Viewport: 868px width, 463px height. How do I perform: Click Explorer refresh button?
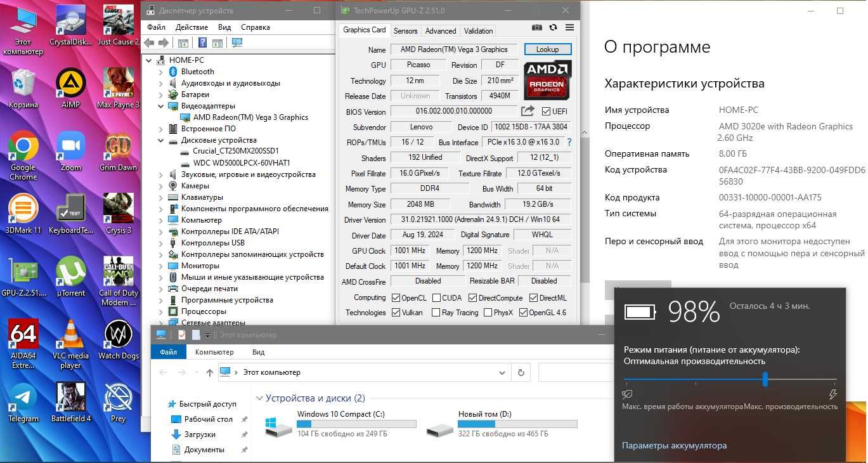(x=521, y=372)
